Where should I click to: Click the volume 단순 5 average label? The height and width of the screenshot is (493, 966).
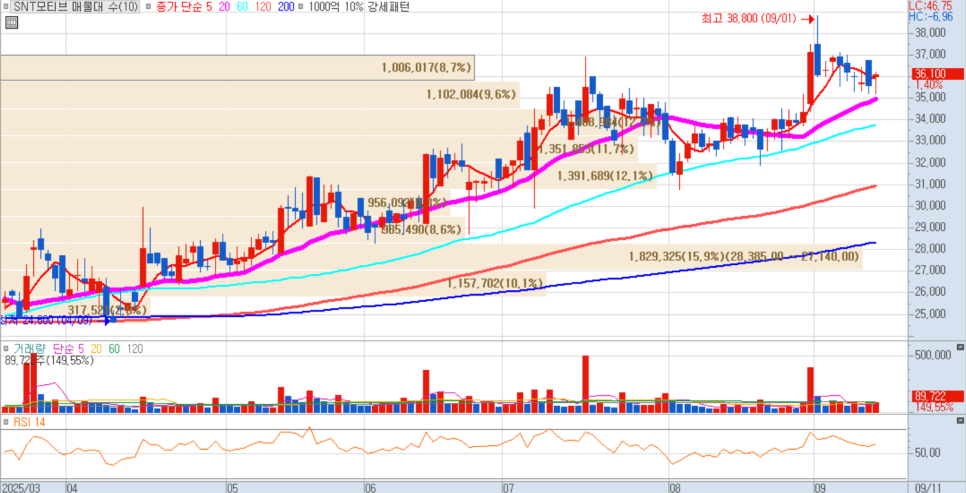tap(68, 349)
